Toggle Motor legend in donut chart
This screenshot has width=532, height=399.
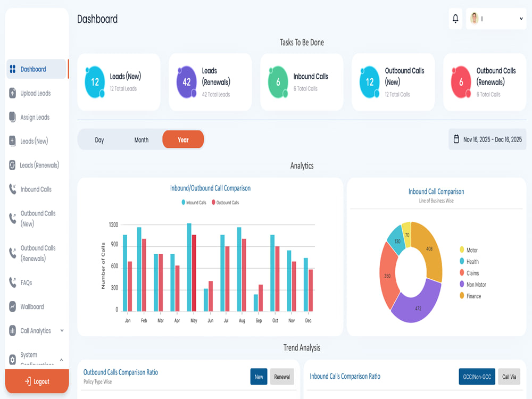pyautogui.click(x=469, y=250)
